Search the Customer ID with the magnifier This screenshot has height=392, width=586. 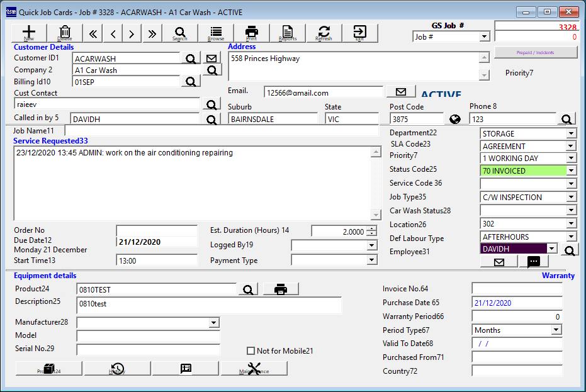pyautogui.click(x=189, y=59)
